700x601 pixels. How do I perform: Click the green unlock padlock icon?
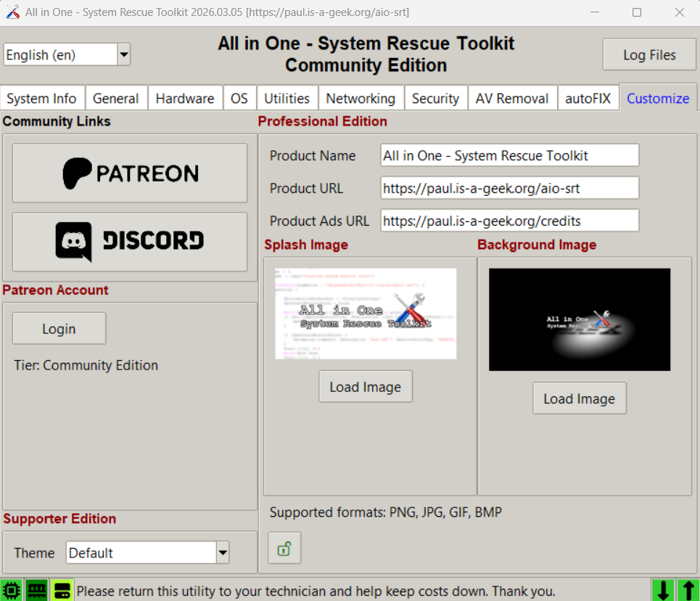(x=284, y=549)
